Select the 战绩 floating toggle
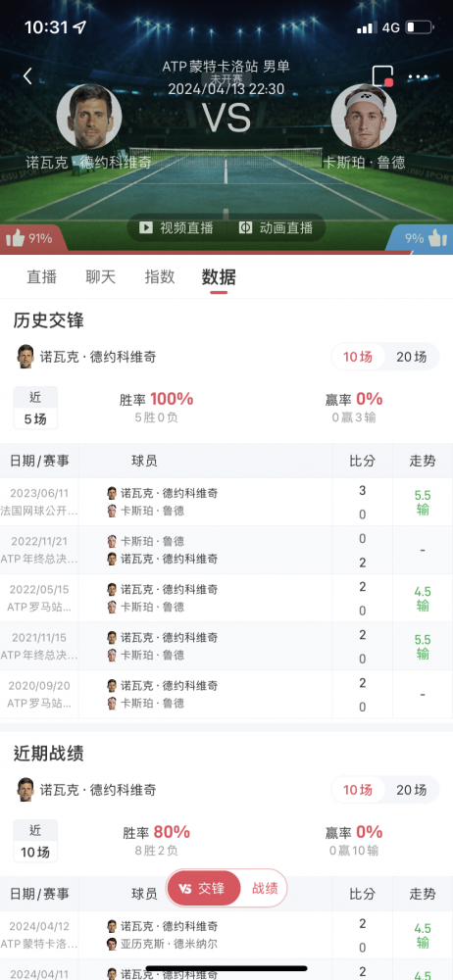The image size is (453, 980). [x=265, y=888]
